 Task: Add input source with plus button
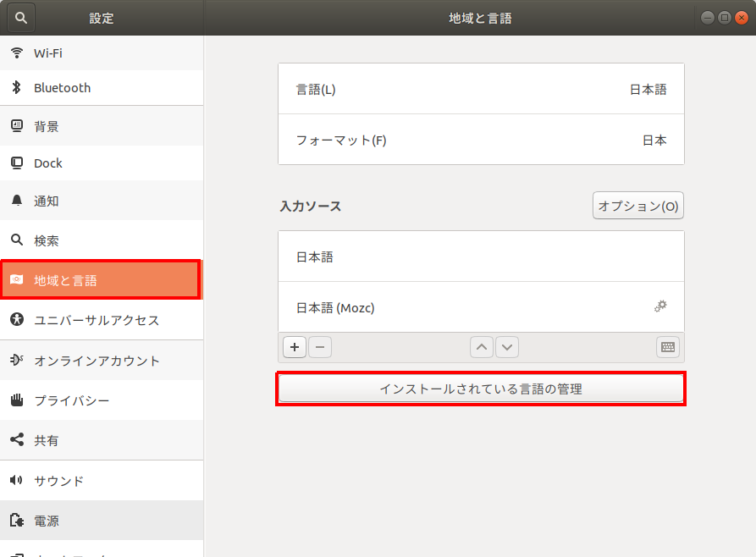pyautogui.click(x=294, y=347)
